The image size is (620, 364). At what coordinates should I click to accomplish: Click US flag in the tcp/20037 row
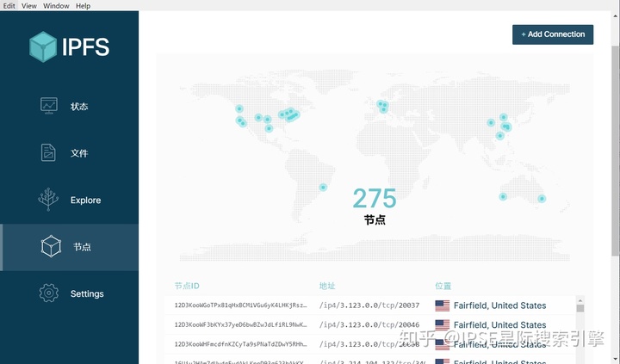[442, 305]
